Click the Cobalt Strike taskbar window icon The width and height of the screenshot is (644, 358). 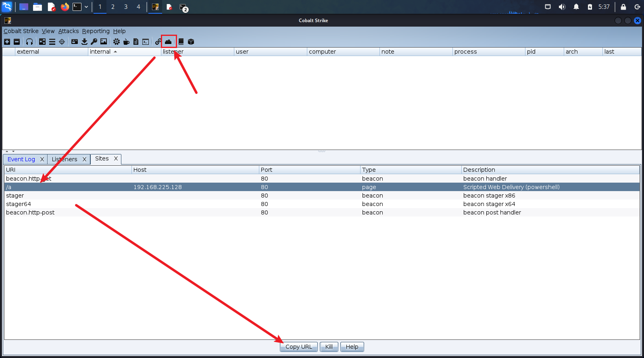pos(155,7)
